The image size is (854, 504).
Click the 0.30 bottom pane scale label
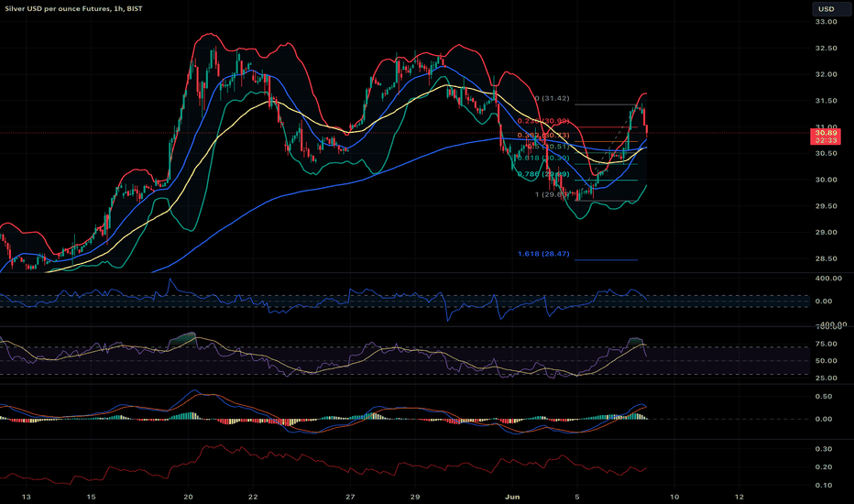pyautogui.click(x=825, y=449)
